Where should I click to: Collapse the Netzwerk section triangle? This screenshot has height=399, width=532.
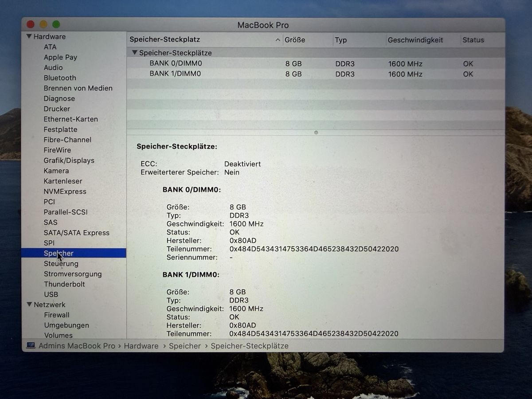tap(29, 305)
